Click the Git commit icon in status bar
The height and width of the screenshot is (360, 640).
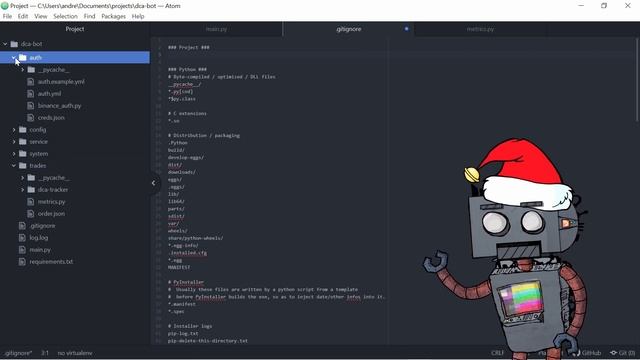point(613,353)
